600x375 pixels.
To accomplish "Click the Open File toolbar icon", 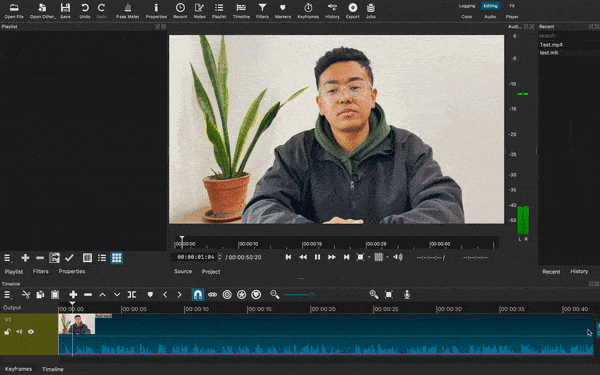I will (14, 10).
